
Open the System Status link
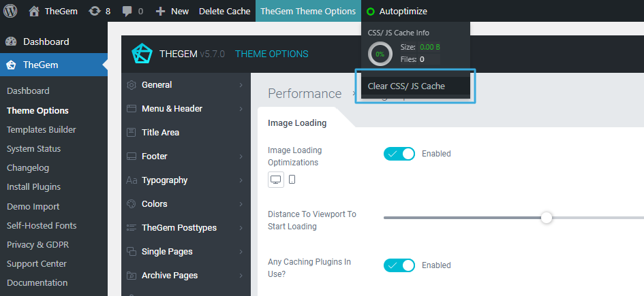click(x=33, y=148)
